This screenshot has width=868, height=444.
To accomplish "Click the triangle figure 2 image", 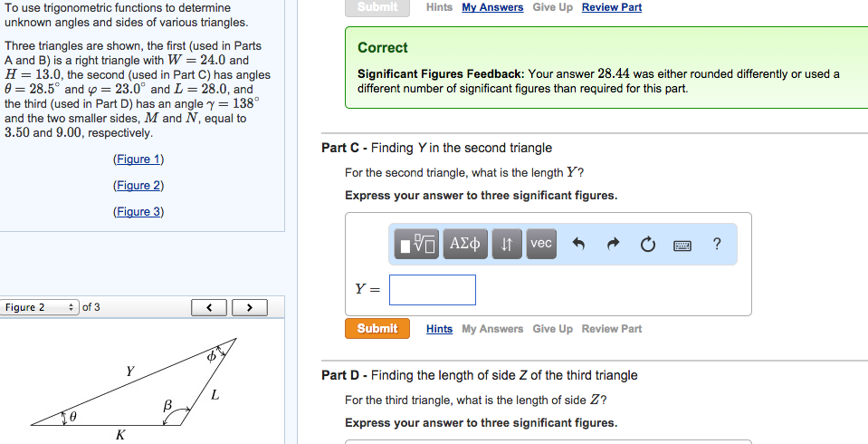I will point(134,388).
